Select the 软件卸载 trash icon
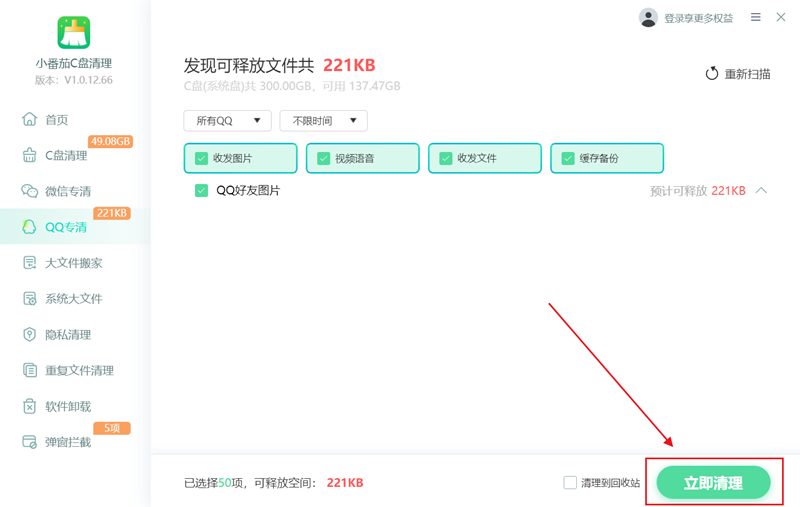This screenshot has width=800, height=507. [x=30, y=406]
